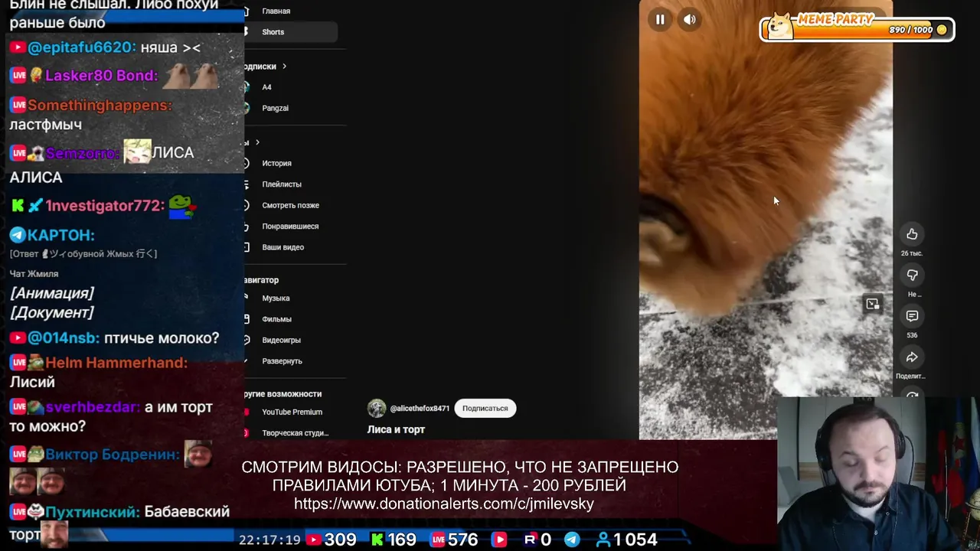Dislike the fox short
The image size is (980, 551).
click(912, 275)
